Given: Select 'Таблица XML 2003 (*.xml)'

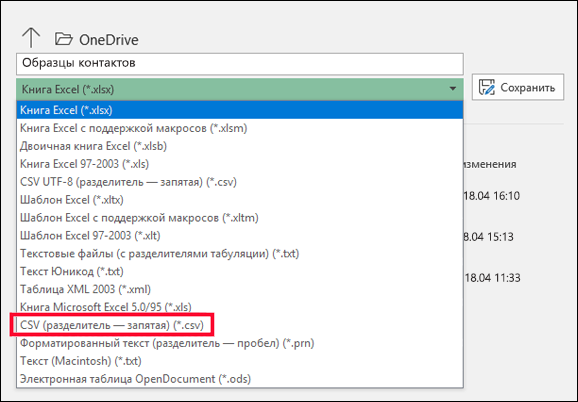Looking at the screenshot, I should point(240,289).
